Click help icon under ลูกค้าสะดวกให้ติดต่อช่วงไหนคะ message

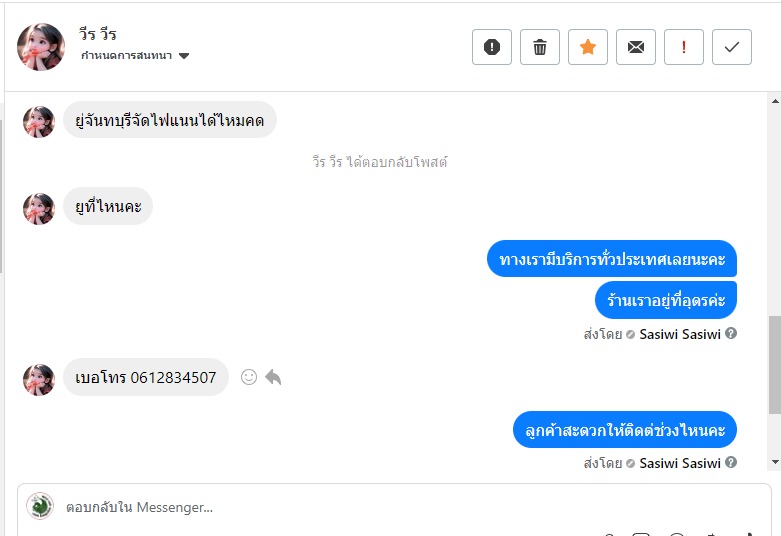[731, 463]
